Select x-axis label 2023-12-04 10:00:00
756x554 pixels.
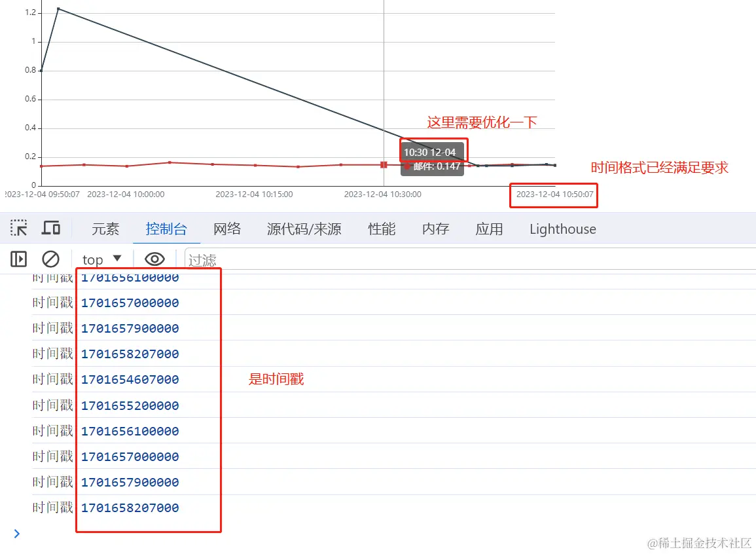click(x=126, y=194)
